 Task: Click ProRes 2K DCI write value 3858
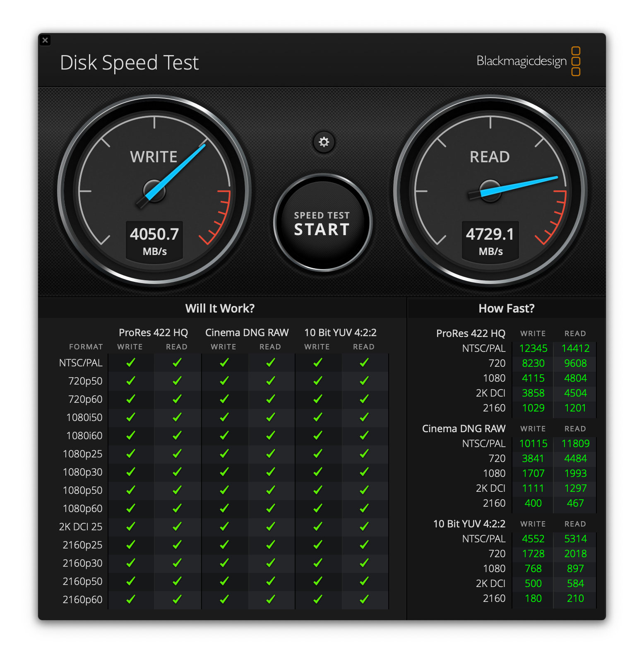pos(533,393)
